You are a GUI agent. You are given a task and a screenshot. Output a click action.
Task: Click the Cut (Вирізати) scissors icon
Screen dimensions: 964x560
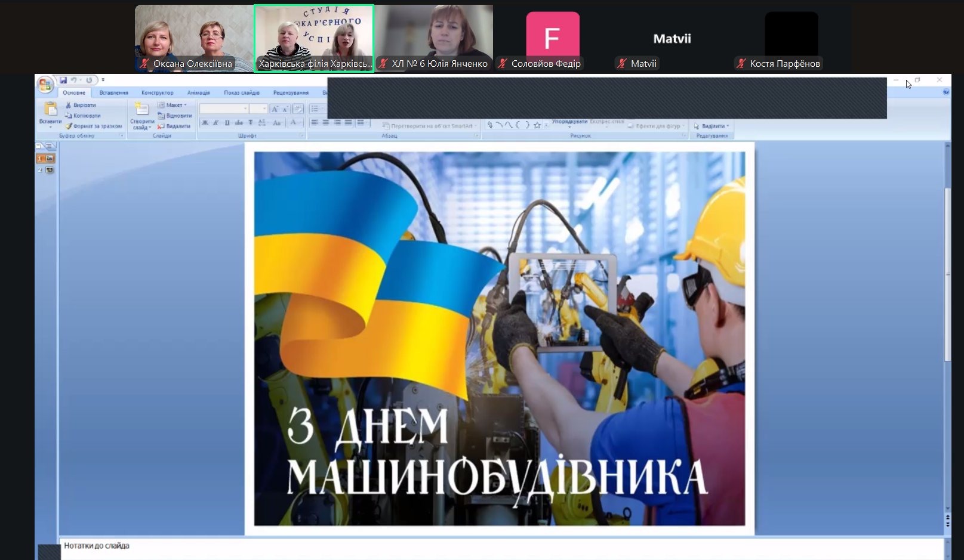pos(69,105)
